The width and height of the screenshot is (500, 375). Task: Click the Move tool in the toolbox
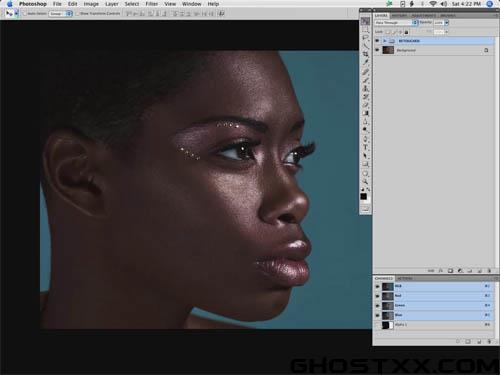pyautogui.click(x=366, y=21)
